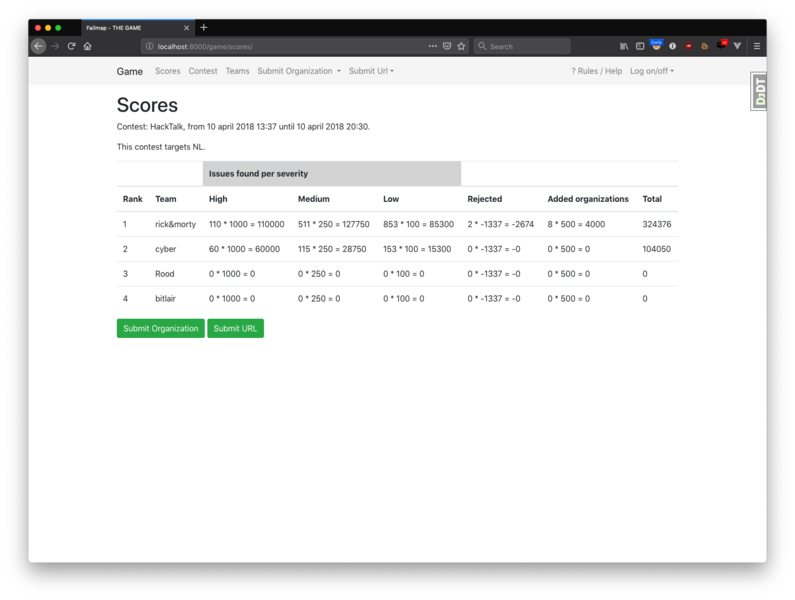Click the cell 110 * 1000 = 110000
795x600 pixels.
pyautogui.click(x=246, y=224)
